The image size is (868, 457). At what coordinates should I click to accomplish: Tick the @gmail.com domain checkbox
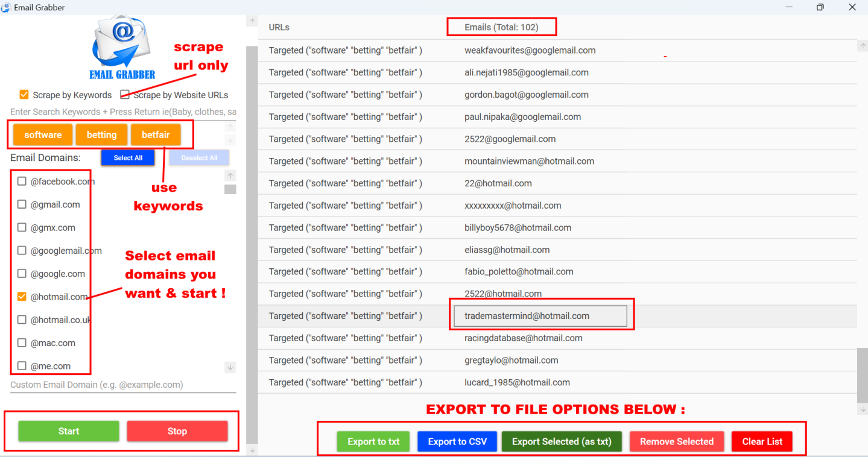point(22,204)
